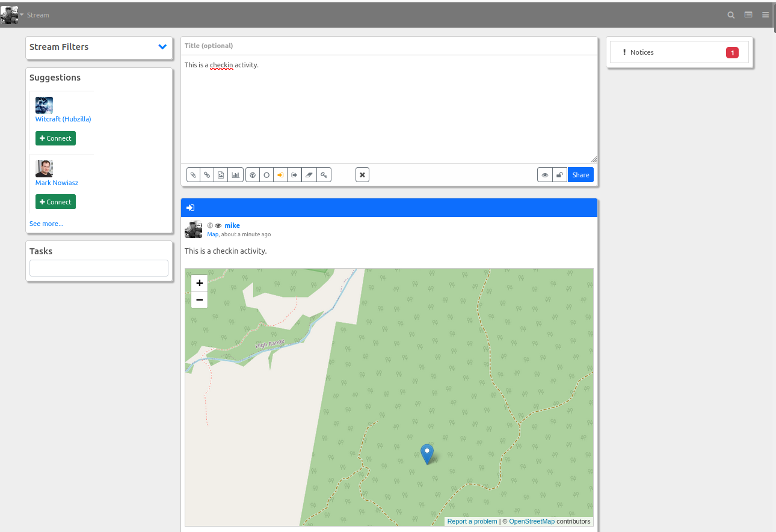Toggle the check-out arrow button
776x532 pixels.
tap(294, 175)
